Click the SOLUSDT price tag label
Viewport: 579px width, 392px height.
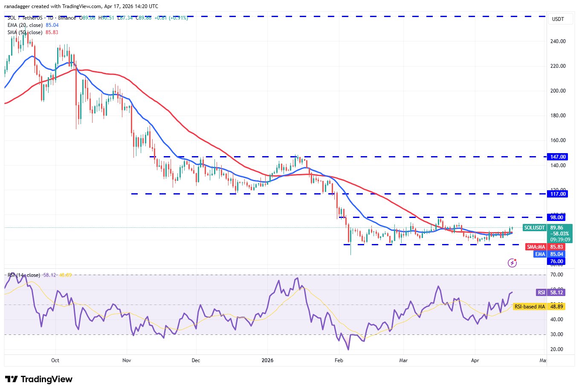(535, 228)
